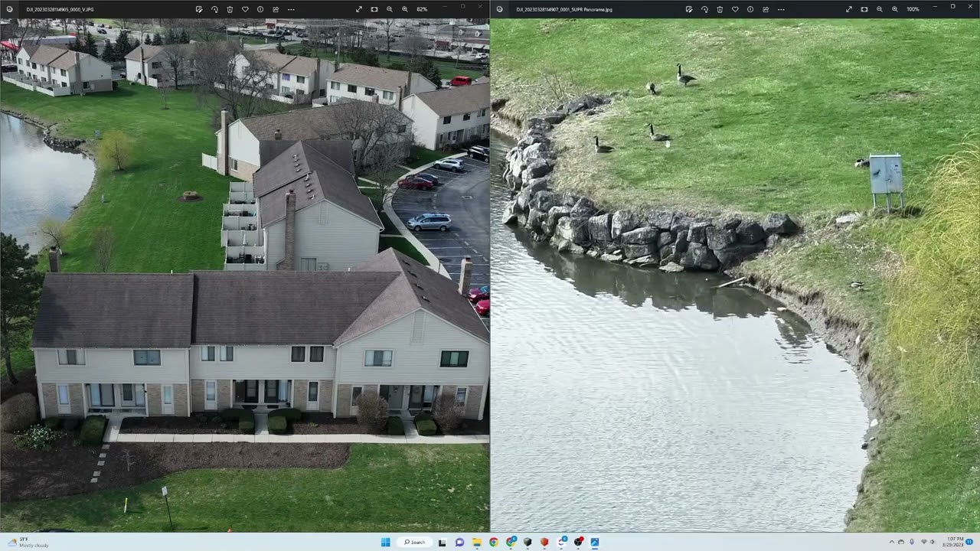Maximize the right Panorama window

pyautogui.click(x=952, y=7)
